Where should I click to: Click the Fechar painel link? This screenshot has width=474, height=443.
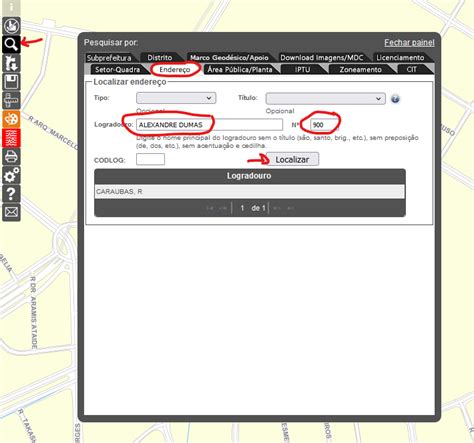click(409, 43)
